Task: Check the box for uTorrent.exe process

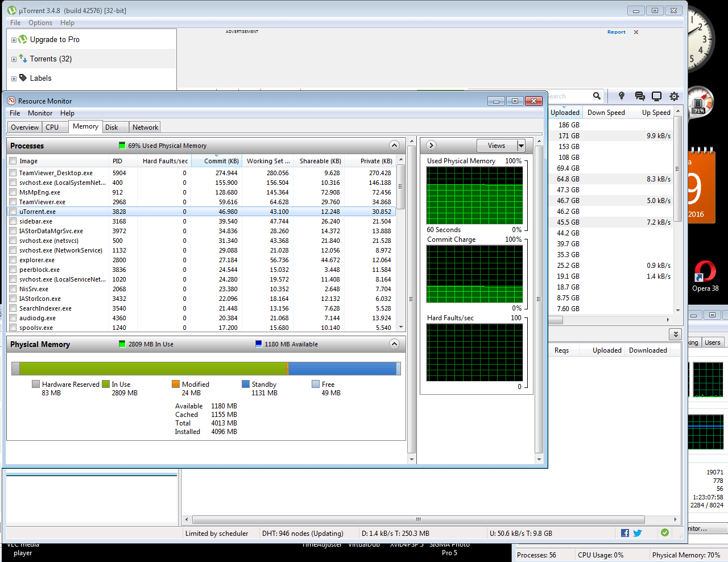Action: [13, 212]
